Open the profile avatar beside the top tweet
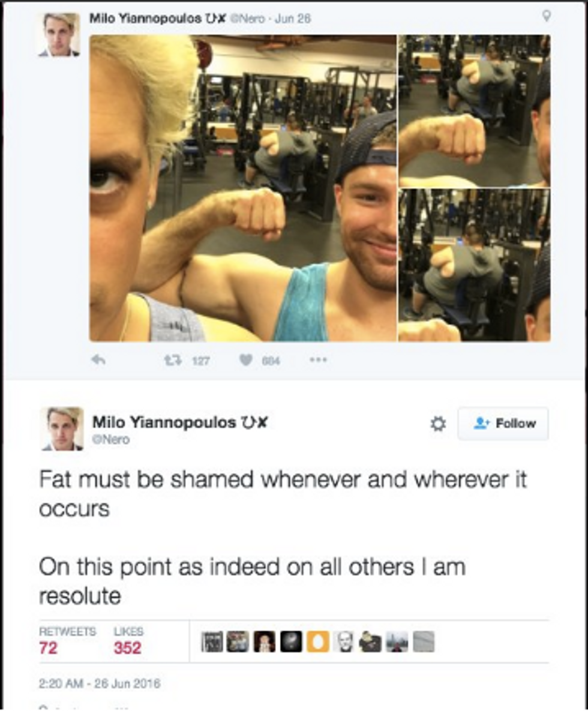The width and height of the screenshot is (588, 711). (59, 34)
